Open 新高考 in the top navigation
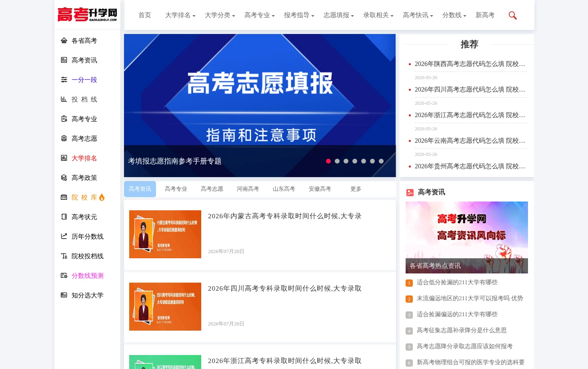 point(485,15)
